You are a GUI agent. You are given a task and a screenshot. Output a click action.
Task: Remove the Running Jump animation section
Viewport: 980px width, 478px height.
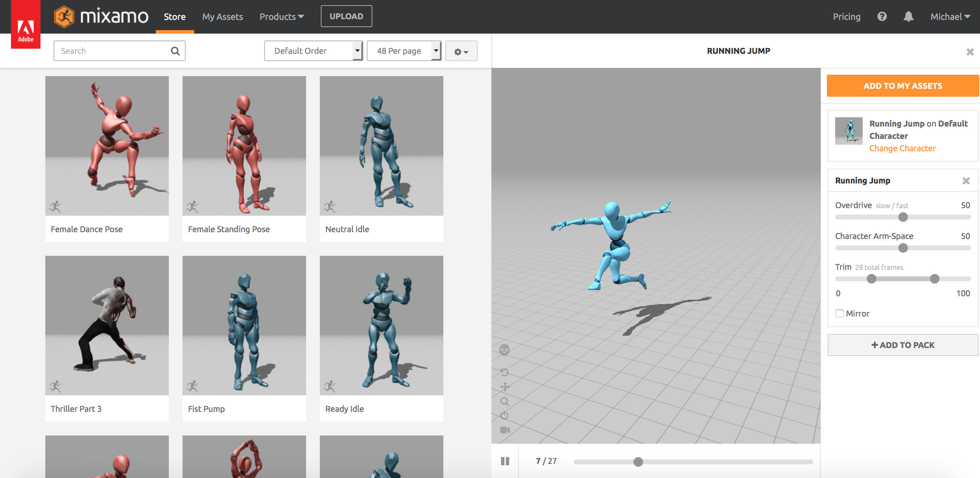coord(966,181)
